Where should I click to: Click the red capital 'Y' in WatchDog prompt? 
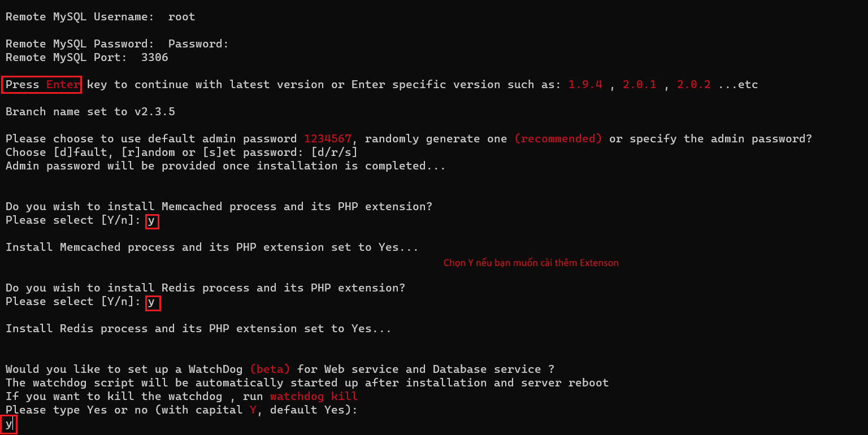(253, 410)
